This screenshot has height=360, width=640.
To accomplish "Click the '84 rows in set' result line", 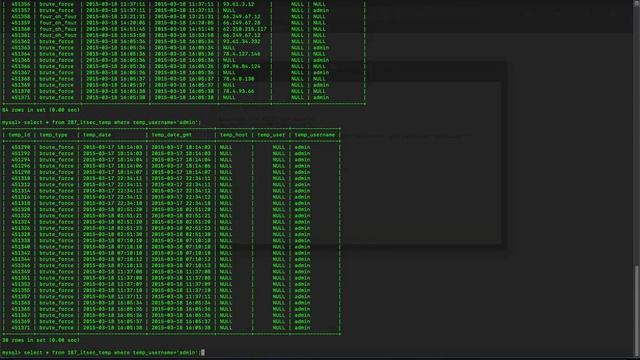I will [41, 110].
